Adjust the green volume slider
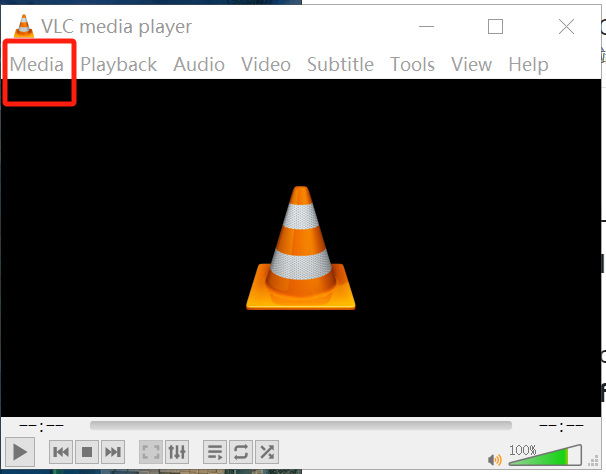The height and width of the screenshot is (474, 606). tap(545, 455)
